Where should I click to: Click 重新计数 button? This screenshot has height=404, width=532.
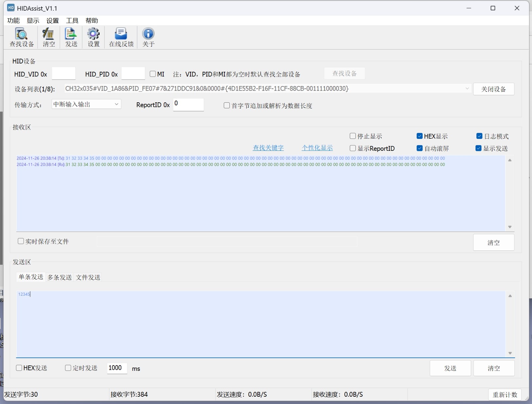[505, 395]
